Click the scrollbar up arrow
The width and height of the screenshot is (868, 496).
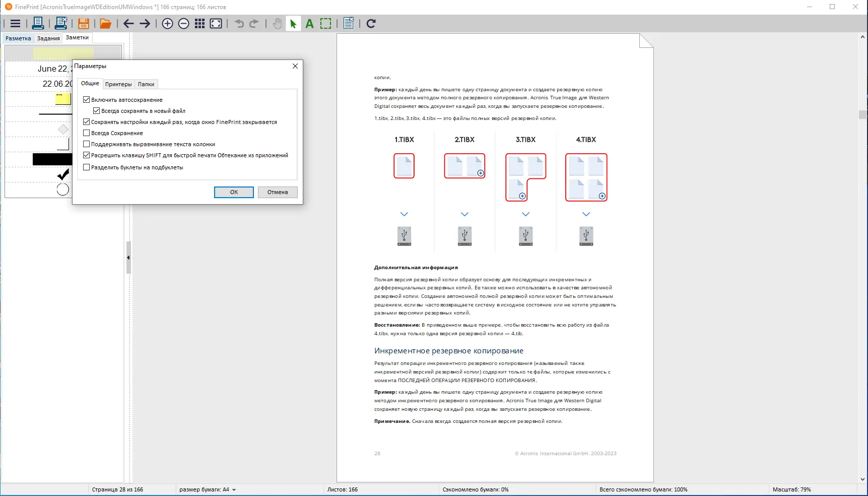(x=862, y=37)
